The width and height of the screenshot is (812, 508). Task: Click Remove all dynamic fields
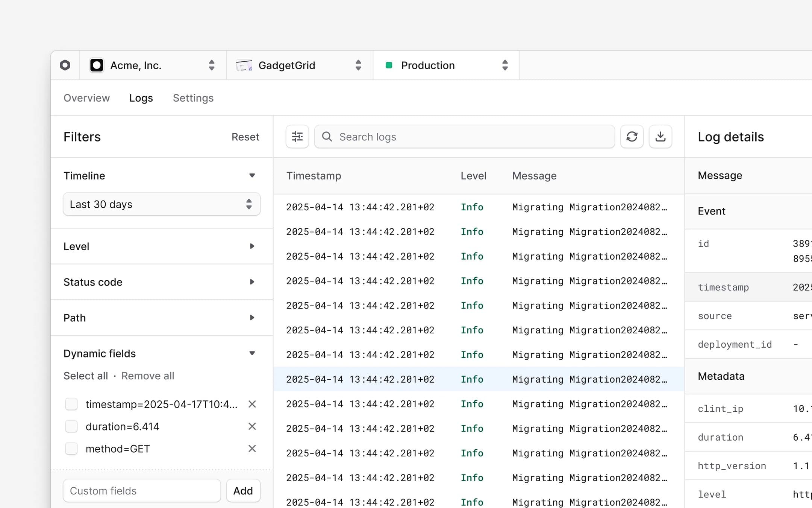pos(148,376)
